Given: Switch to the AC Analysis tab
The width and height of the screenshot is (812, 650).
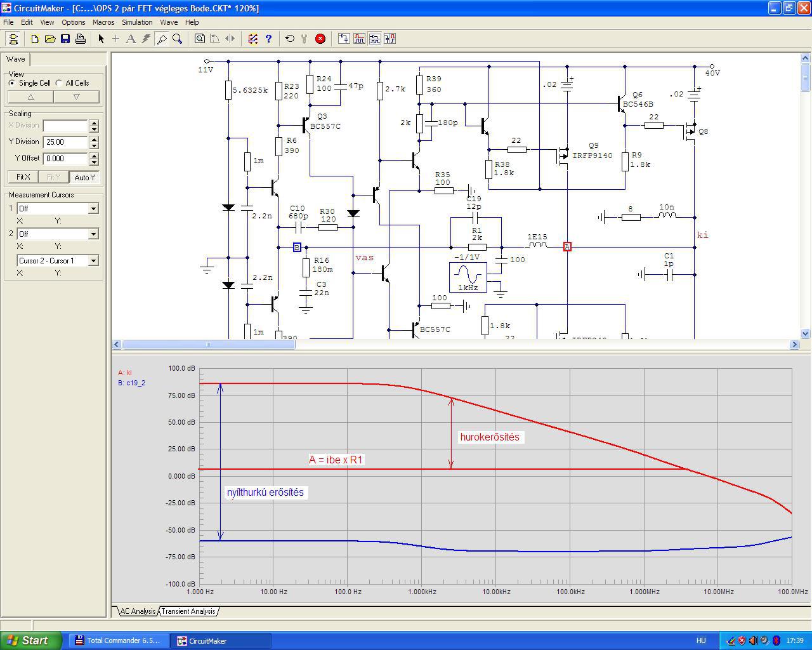Looking at the screenshot, I should pos(138,611).
